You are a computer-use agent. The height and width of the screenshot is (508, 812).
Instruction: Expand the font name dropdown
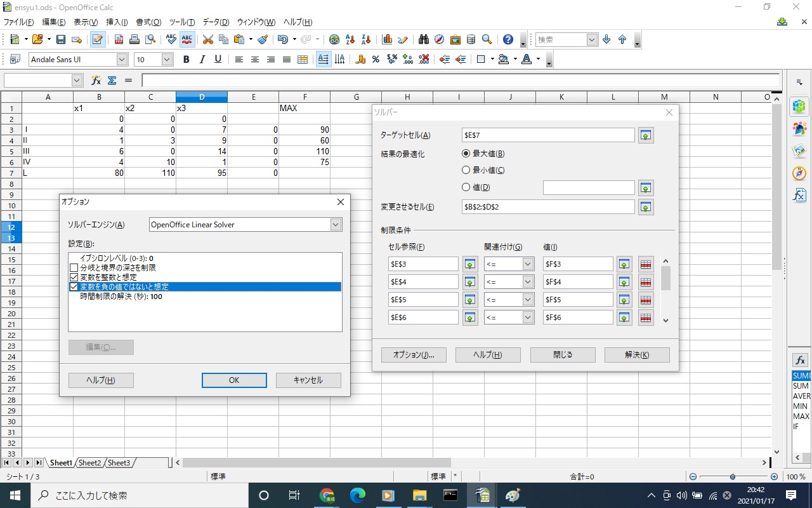pyautogui.click(x=122, y=60)
